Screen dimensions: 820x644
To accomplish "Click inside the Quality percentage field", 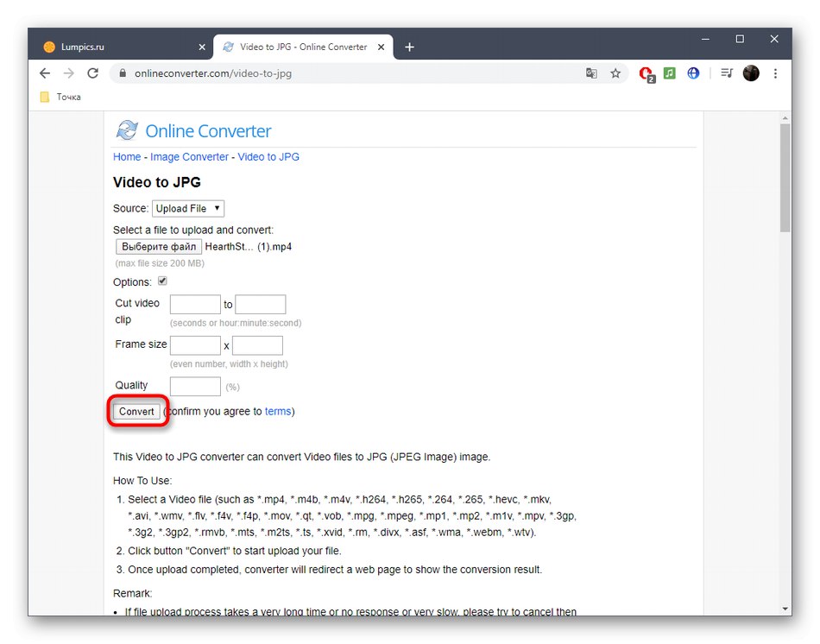I will 195,386.
